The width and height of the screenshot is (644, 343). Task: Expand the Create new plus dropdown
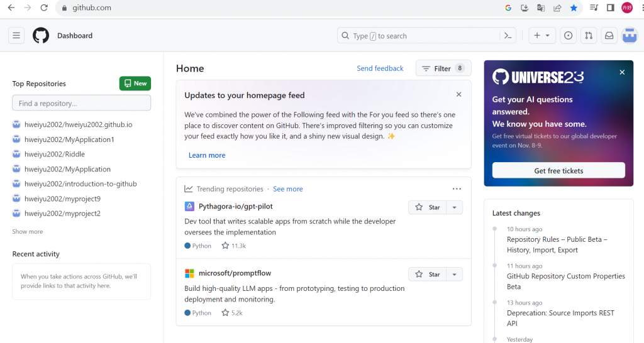[541, 36]
